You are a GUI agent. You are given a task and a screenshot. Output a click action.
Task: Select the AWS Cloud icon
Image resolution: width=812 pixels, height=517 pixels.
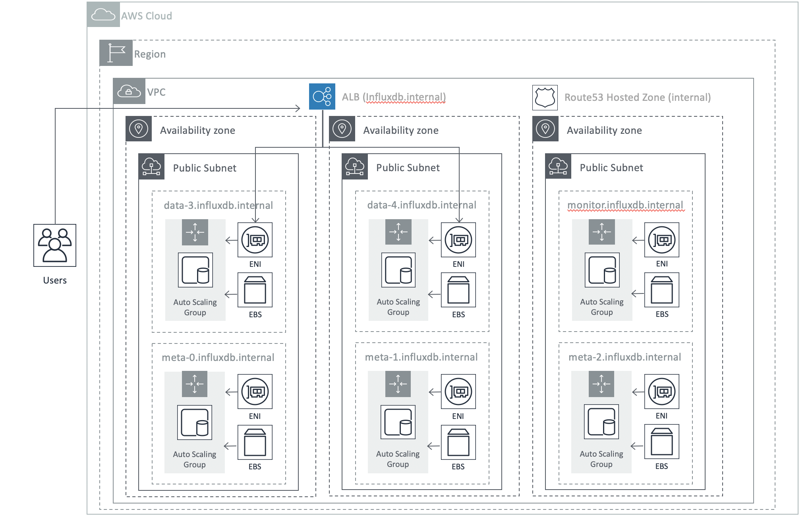pyautogui.click(x=103, y=15)
